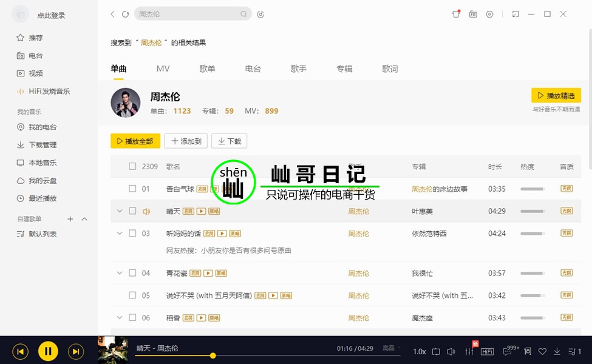Show lyrics with the 词 icon
The width and height of the screenshot is (592, 364).
(528, 351)
